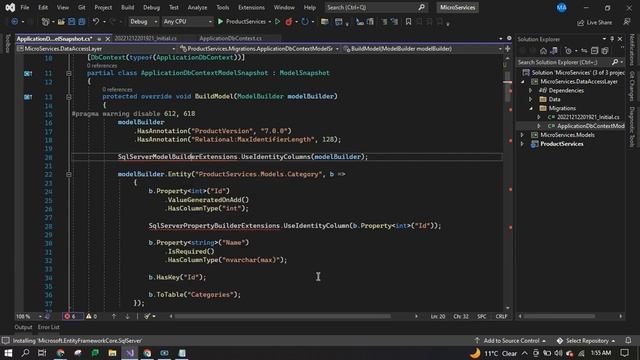Open Windows Start menu
The height and width of the screenshot is (360, 640).
(8, 353)
